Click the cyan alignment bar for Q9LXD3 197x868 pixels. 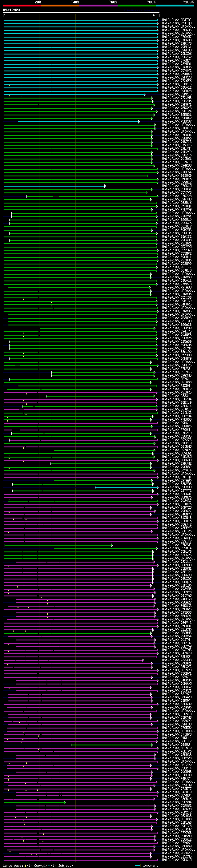point(127,487)
